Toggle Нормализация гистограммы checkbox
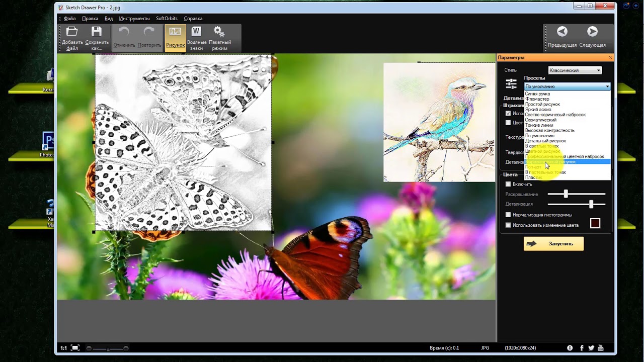 (508, 215)
